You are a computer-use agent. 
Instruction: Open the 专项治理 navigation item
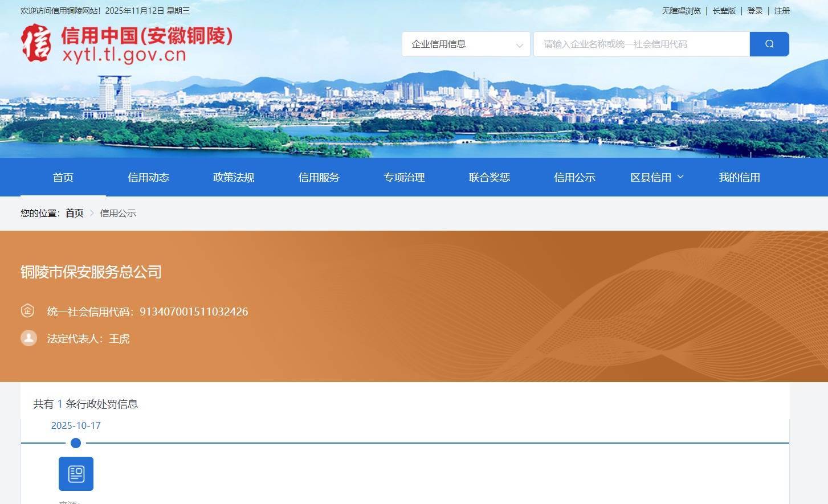[404, 177]
